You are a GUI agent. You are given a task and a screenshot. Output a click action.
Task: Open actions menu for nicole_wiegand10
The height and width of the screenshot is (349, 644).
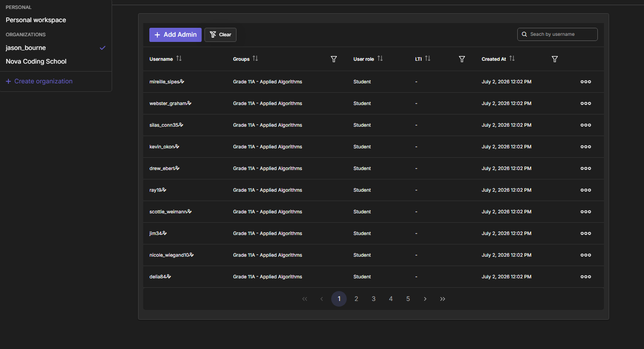click(586, 255)
